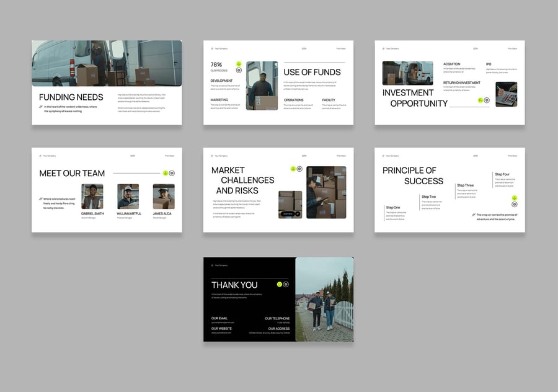Click green icon next to Thank You heading
This screenshot has width=558, height=392.
[280, 284]
